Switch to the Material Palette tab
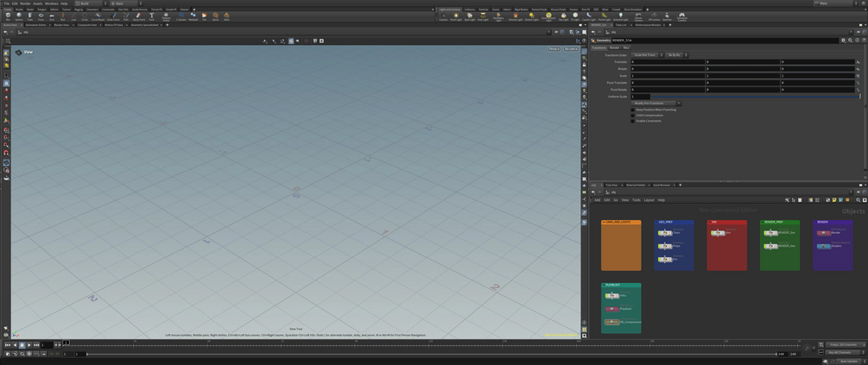The image size is (868, 365). tap(636, 185)
